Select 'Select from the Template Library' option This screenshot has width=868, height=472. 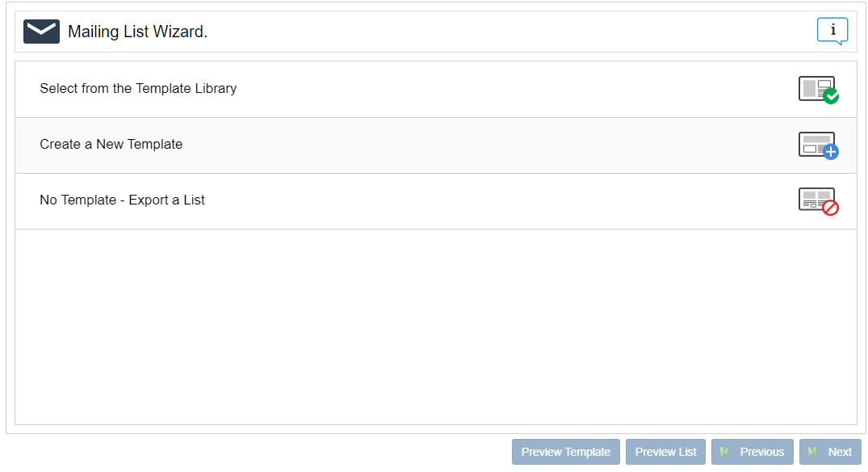138,89
